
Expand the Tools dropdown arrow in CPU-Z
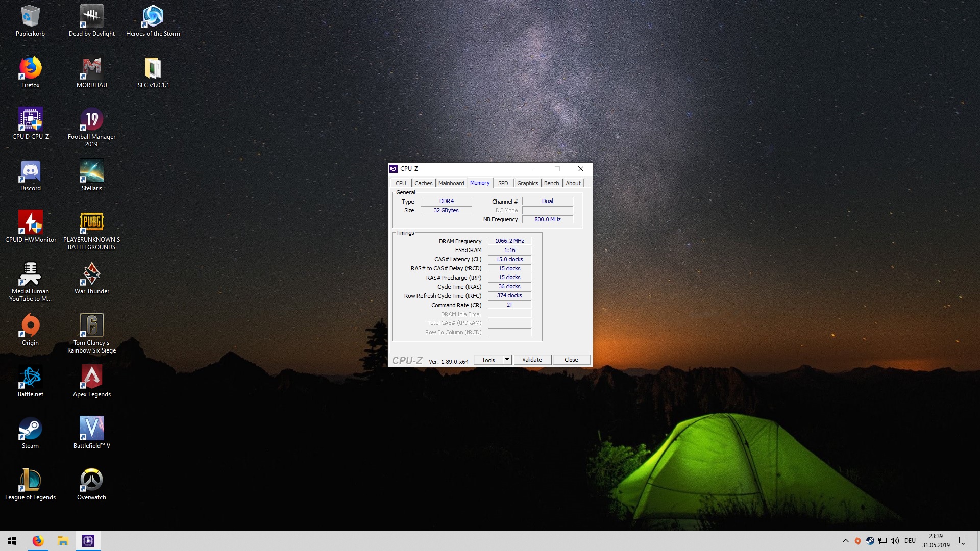(507, 360)
